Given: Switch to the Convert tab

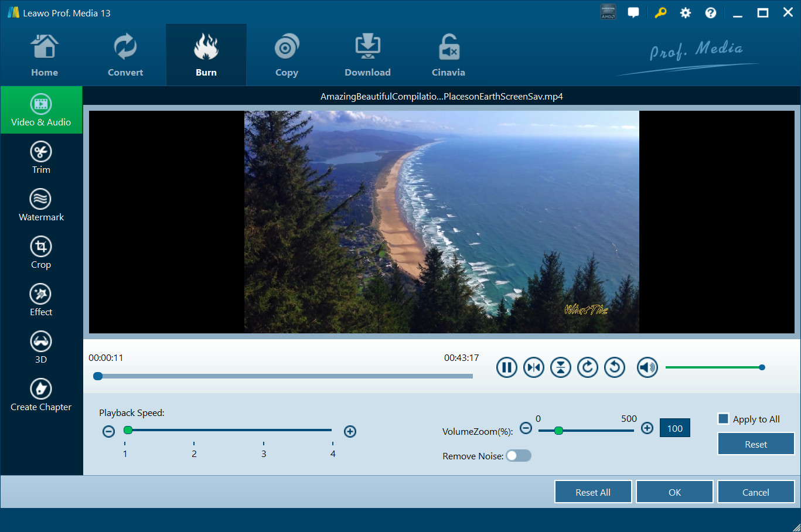Looking at the screenshot, I should (x=125, y=56).
